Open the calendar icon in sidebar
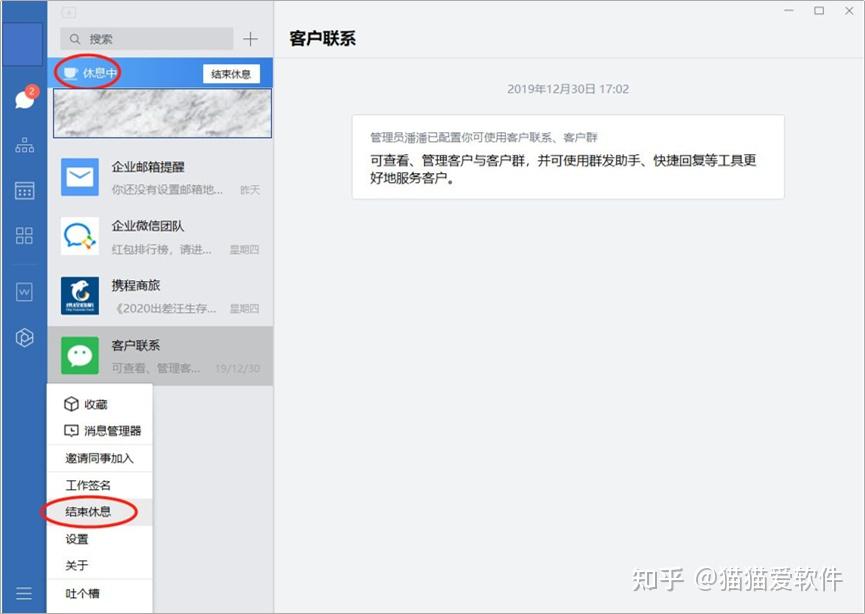This screenshot has width=865, height=614. point(24,190)
